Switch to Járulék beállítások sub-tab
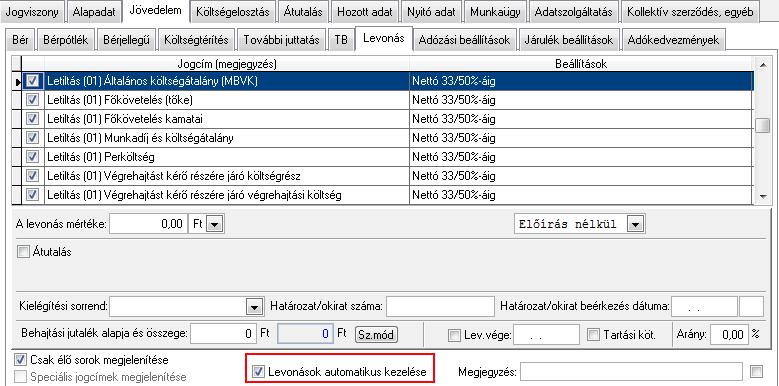The height and width of the screenshot is (386, 779). pos(569,41)
